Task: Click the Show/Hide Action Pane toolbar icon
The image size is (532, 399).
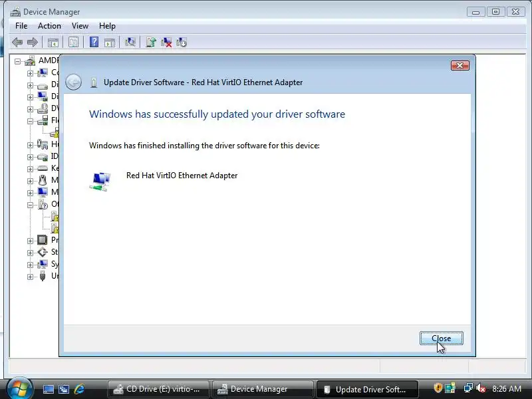Action: coord(110,43)
